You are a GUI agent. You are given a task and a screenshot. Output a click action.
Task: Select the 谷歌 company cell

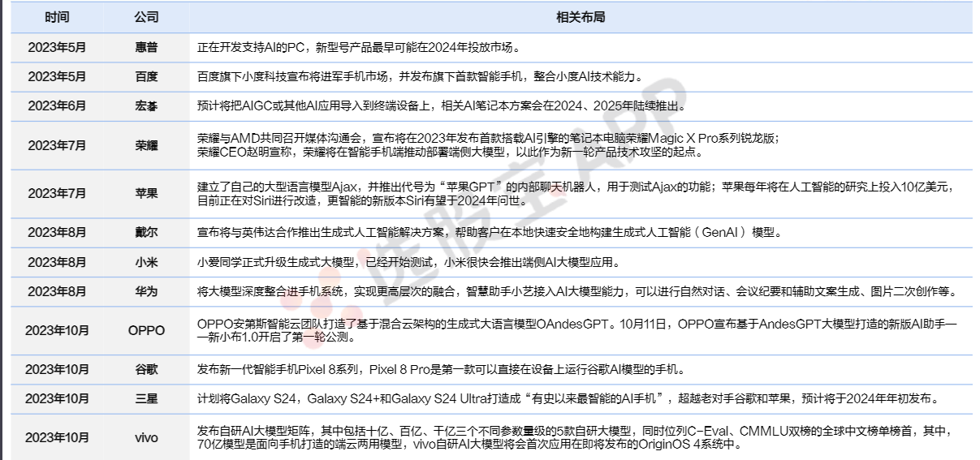(x=146, y=369)
